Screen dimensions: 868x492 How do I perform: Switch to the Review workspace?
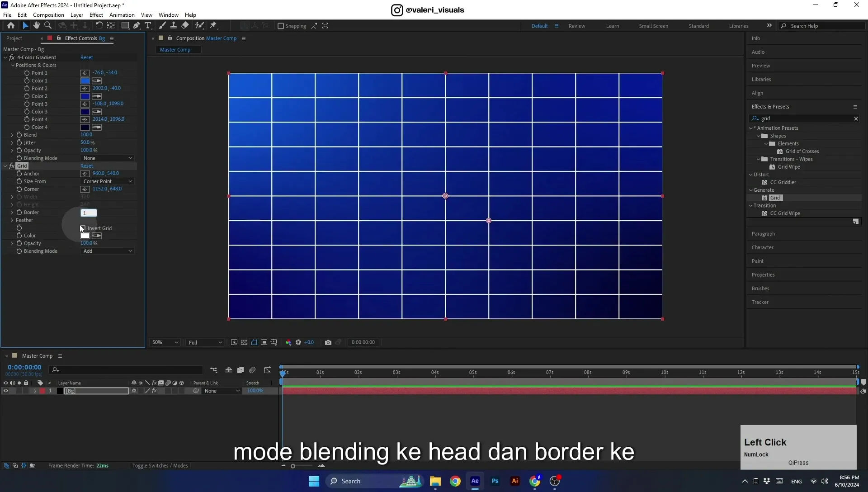pyautogui.click(x=577, y=26)
